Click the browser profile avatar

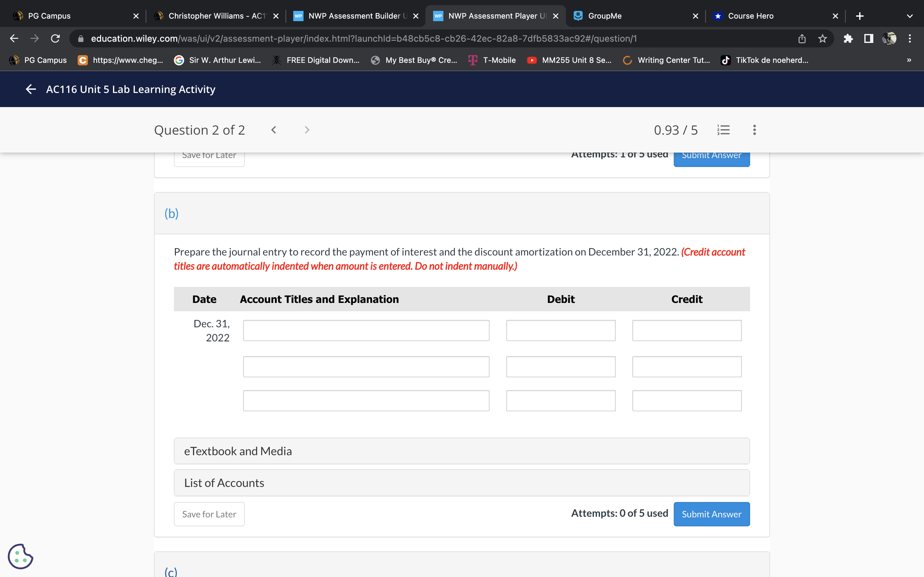pyautogui.click(x=890, y=38)
